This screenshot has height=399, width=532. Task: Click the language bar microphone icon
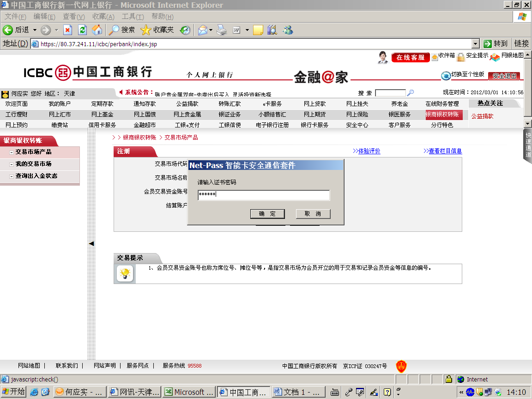349,392
